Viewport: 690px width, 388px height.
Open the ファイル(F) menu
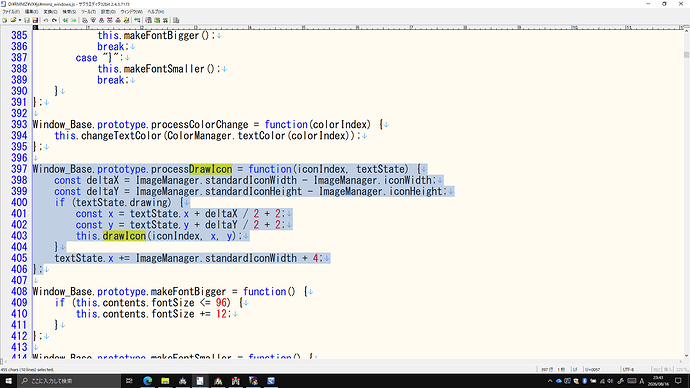click(x=11, y=12)
